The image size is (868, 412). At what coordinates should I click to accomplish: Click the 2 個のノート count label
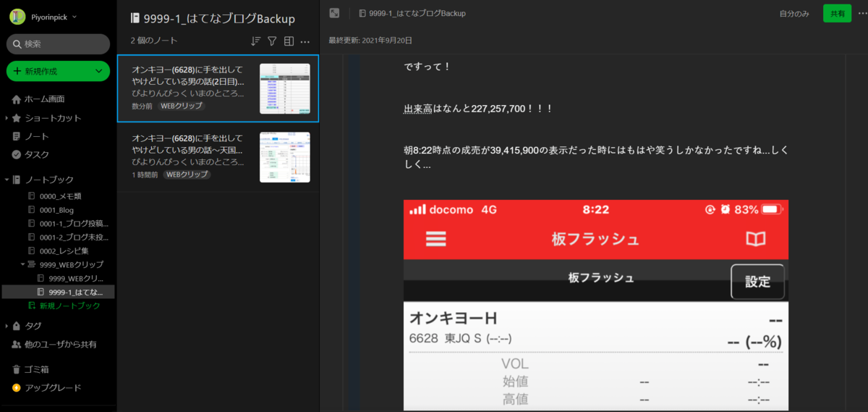154,41
